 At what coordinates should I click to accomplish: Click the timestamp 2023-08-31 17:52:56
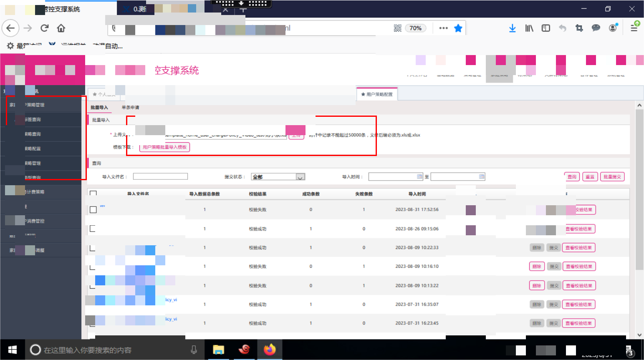click(417, 209)
